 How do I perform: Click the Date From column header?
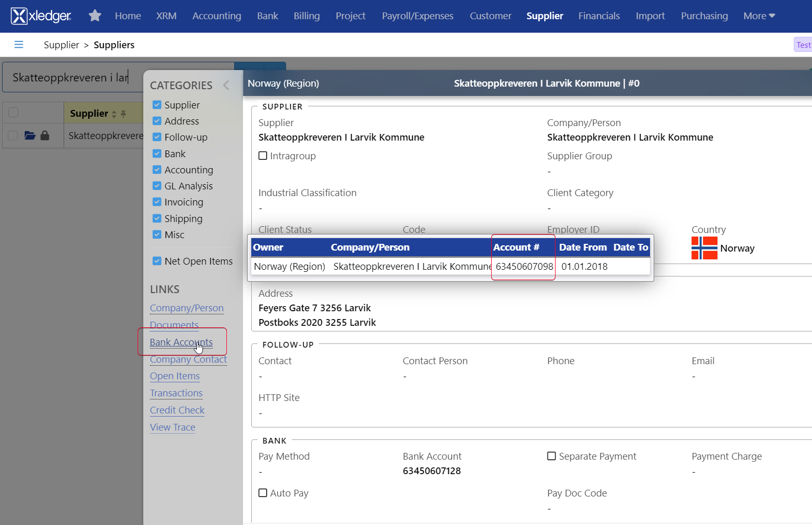pyautogui.click(x=583, y=247)
